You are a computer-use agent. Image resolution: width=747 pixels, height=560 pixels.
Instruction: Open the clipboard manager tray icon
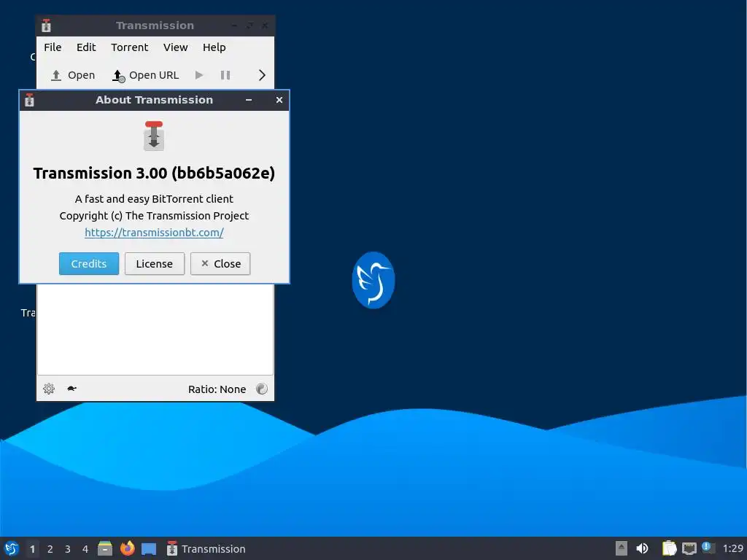tap(669, 548)
